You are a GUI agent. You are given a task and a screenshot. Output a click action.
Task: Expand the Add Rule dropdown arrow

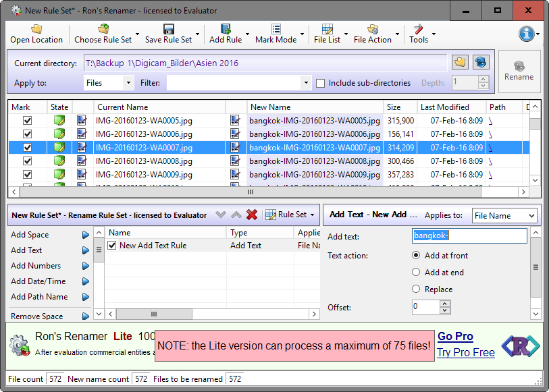pos(247,34)
